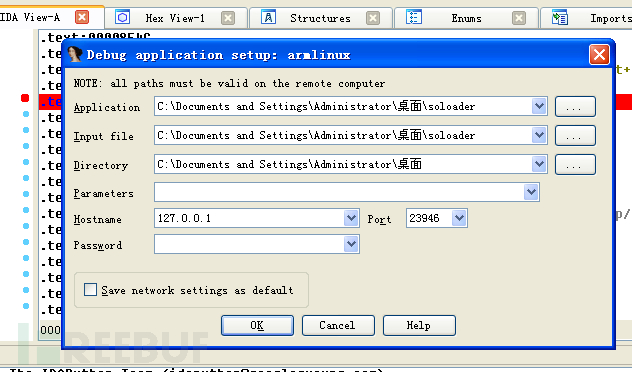
Task: Click the Hex View-1 tab icon
Action: tap(123, 17)
